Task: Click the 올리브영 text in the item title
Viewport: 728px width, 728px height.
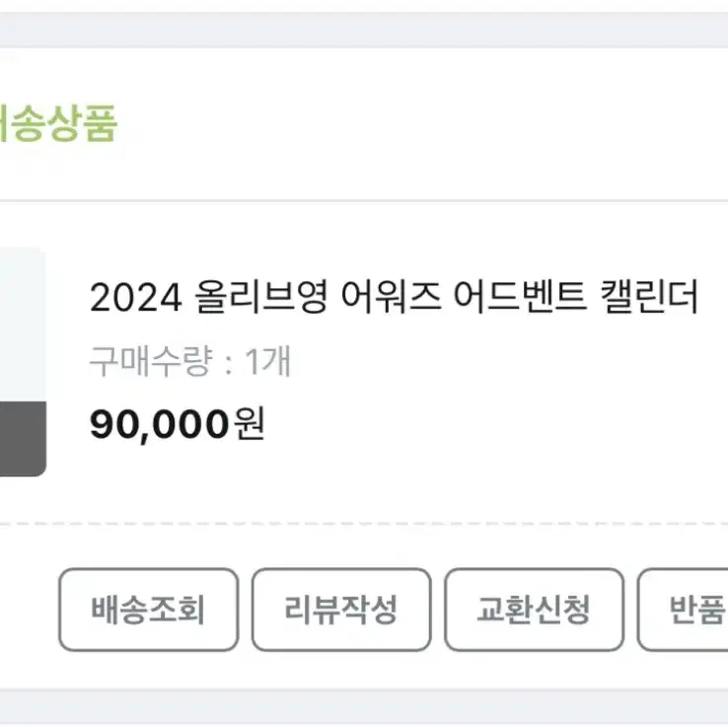Action: coord(261,297)
